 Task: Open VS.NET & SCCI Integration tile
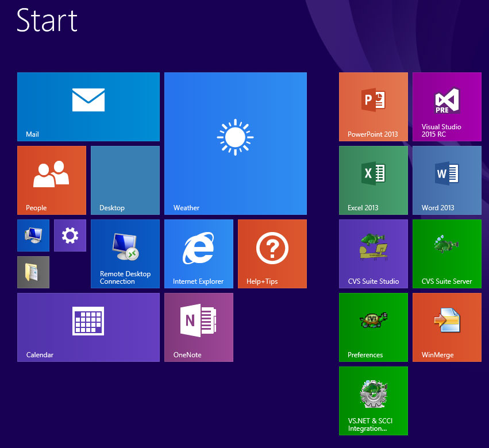[374, 401]
